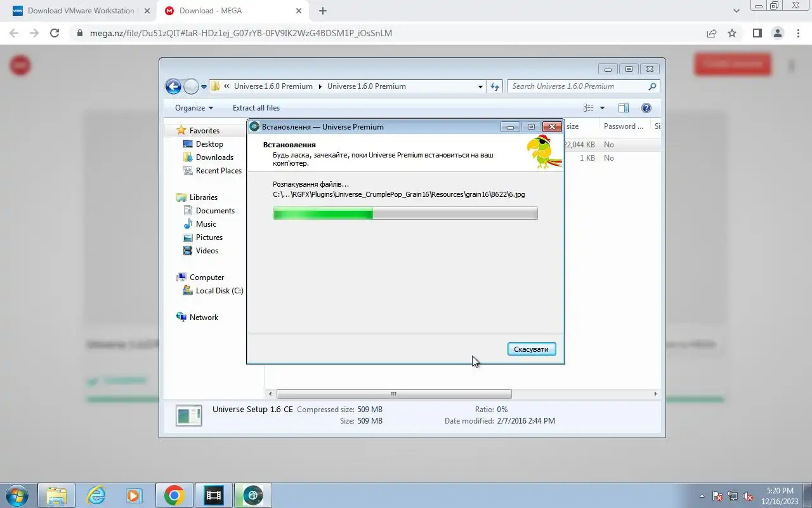Launch Internet Explorer from taskbar

[x=96, y=495]
